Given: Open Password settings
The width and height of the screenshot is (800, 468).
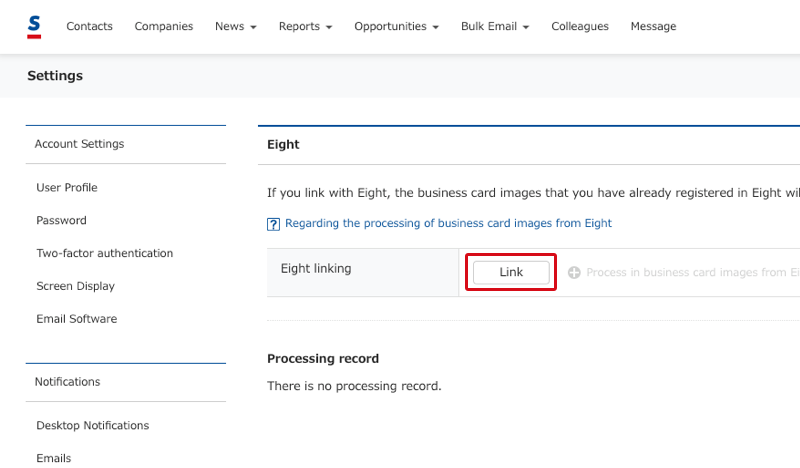Looking at the screenshot, I should (x=61, y=220).
